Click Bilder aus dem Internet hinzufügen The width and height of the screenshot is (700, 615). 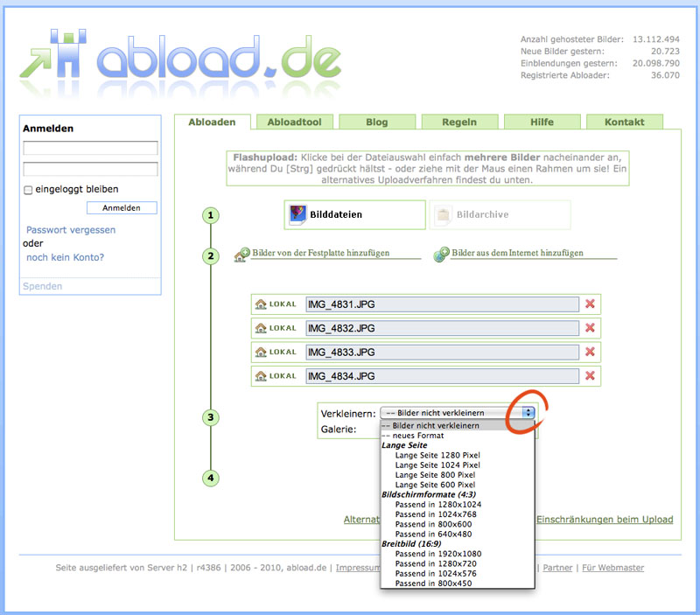(517, 253)
